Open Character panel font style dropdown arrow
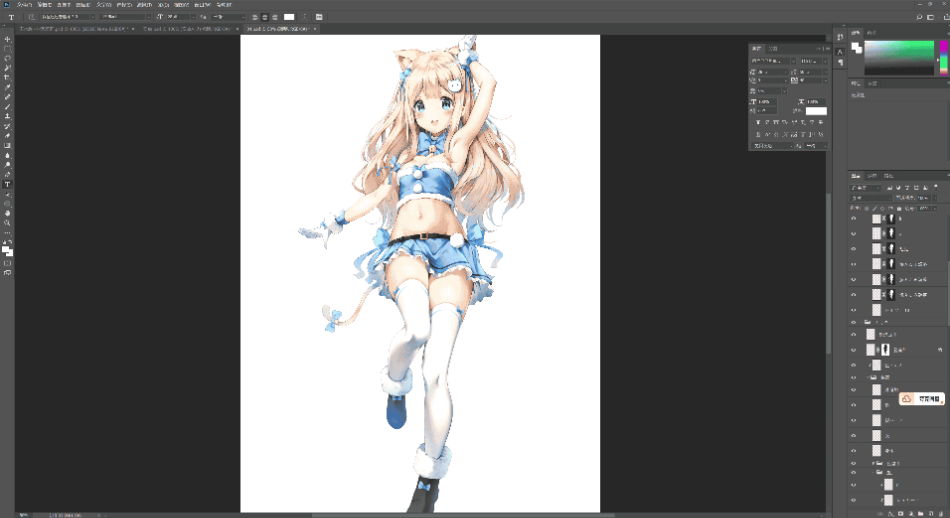The image size is (950, 518). (825, 61)
